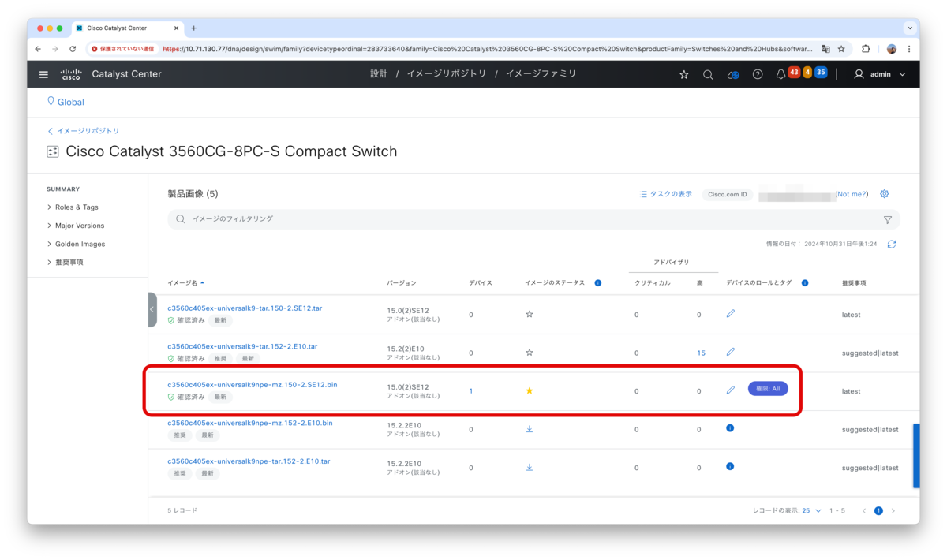Bookmark this page with the star in the address bar
947x560 pixels.
tap(841, 49)
